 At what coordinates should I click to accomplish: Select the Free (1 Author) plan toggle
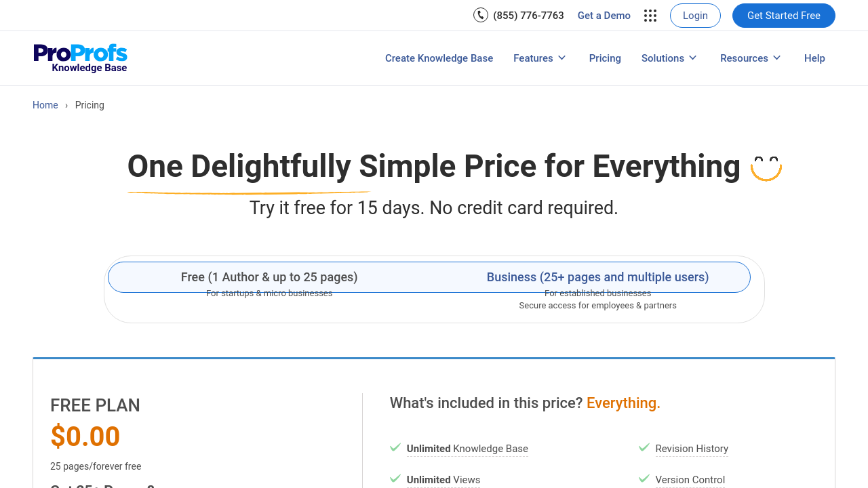[269, 277]
